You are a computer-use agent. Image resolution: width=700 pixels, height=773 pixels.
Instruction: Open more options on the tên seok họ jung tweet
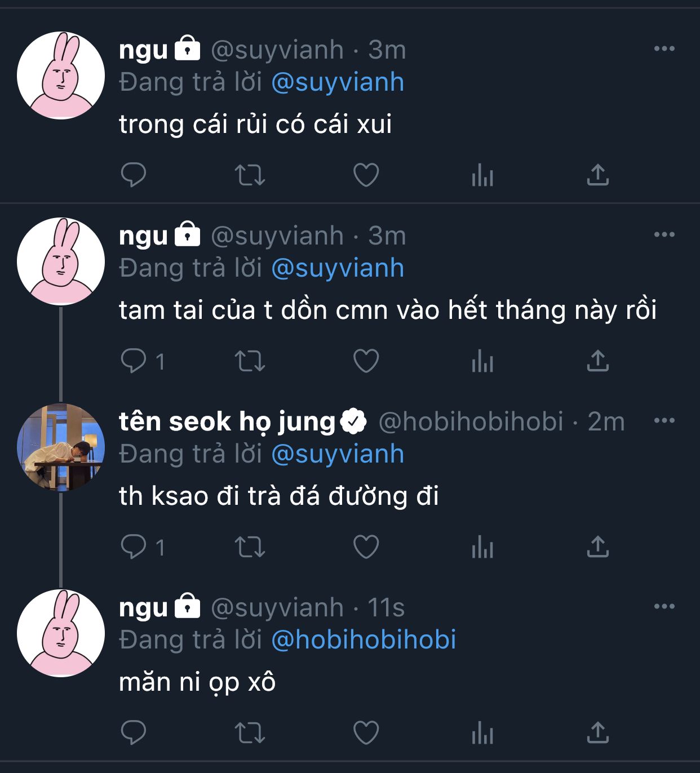[664, 421]
